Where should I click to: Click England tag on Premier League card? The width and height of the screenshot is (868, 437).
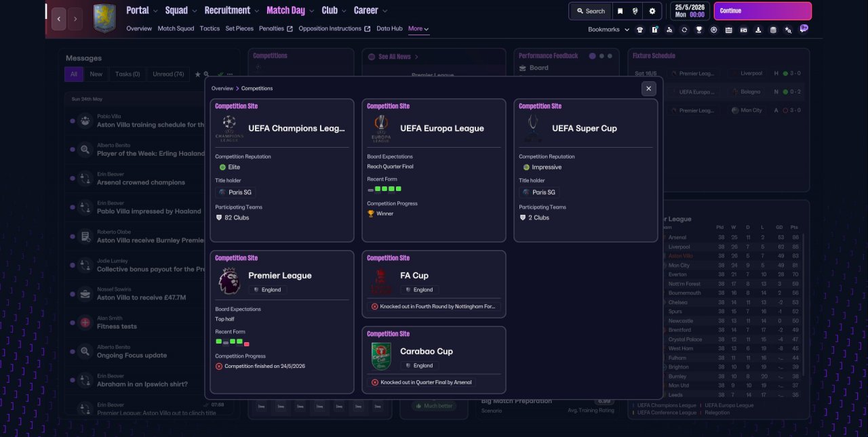click(x=267, y=289)
